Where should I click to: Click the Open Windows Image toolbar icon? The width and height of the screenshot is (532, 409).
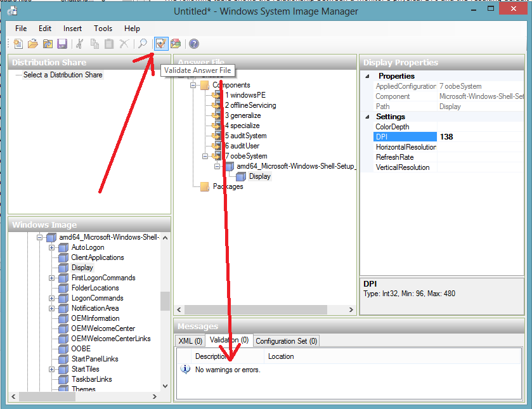pyautogui.click(x=48, y=44)
